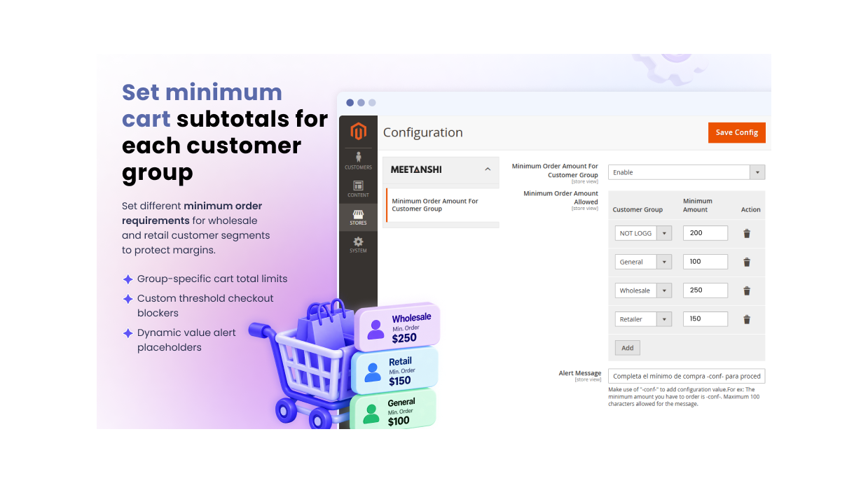Click the Customer Group column header
The height and width of the screenshot is (483, 868).
[638, 209]
